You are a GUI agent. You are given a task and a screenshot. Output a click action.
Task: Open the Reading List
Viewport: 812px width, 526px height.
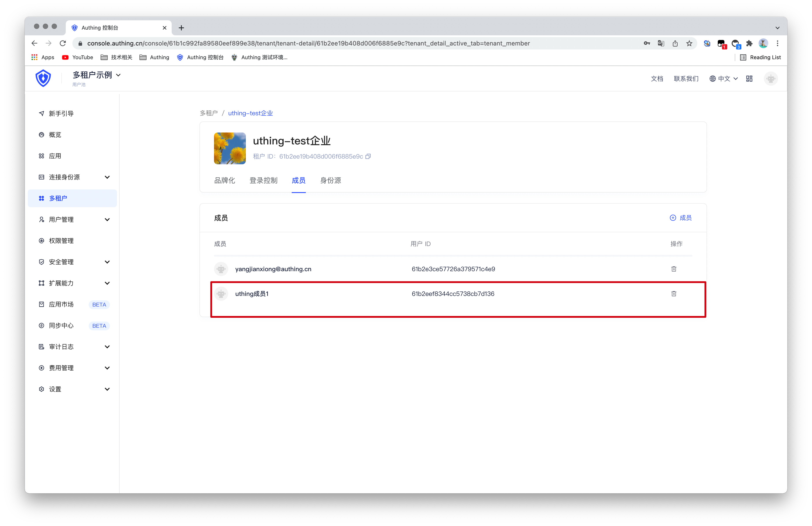761,57
